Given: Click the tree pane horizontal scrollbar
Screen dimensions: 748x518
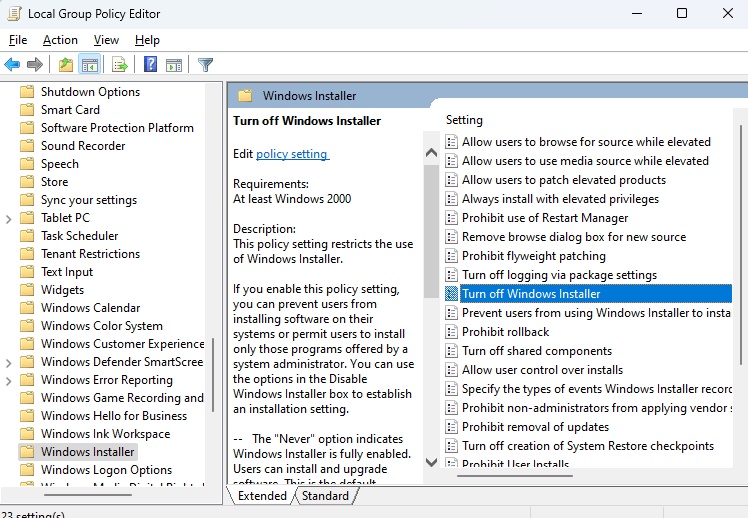Looking at the screenshot, I should [x=88, y=495].
